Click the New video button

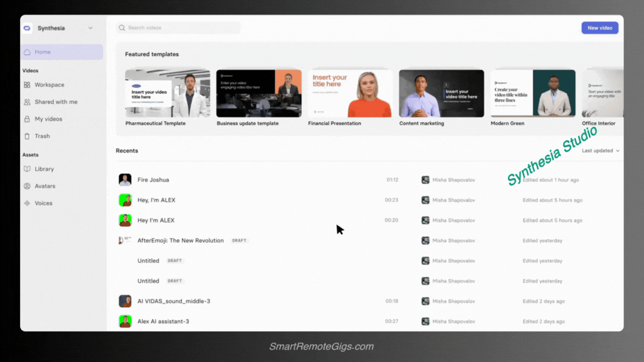(600, 28)
